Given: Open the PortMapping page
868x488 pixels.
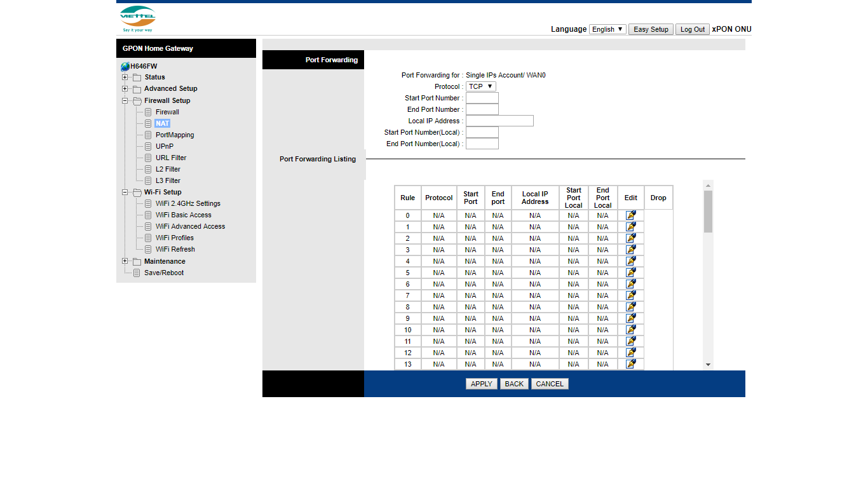Looking at the screenshot, I should click(174, 135).
